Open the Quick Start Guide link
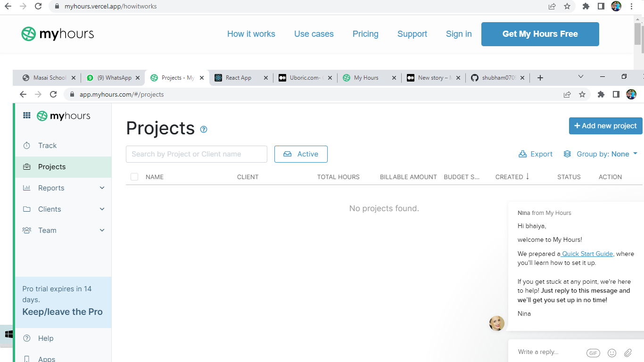Image resolution: width=644 pixels, height=362 pixels. [x=587, y=254]
